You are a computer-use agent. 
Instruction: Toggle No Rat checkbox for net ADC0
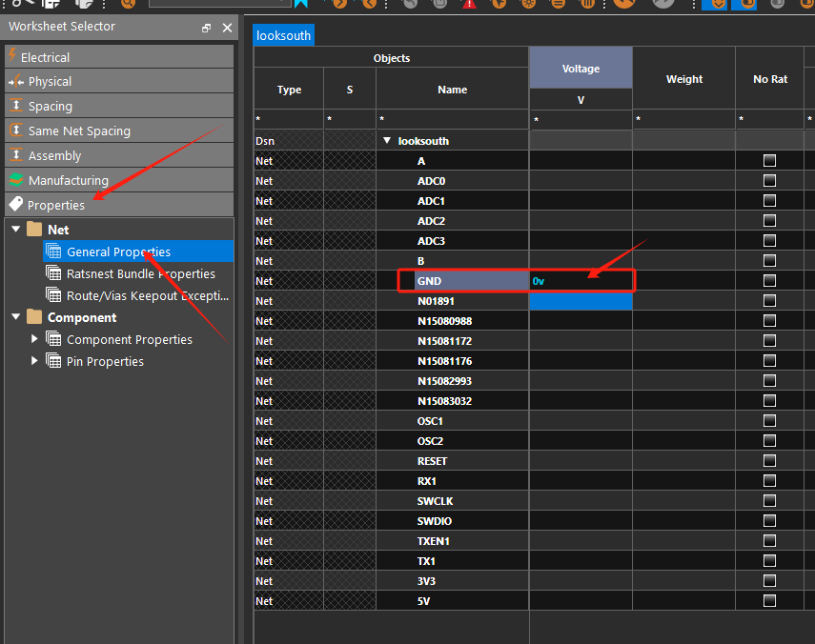click(x=769, y=181)
